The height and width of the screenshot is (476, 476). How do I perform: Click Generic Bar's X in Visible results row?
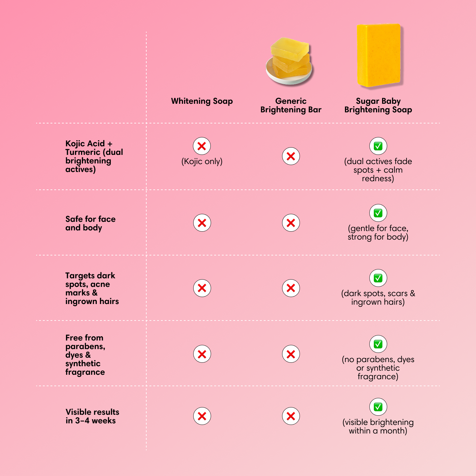click(291, 416)
